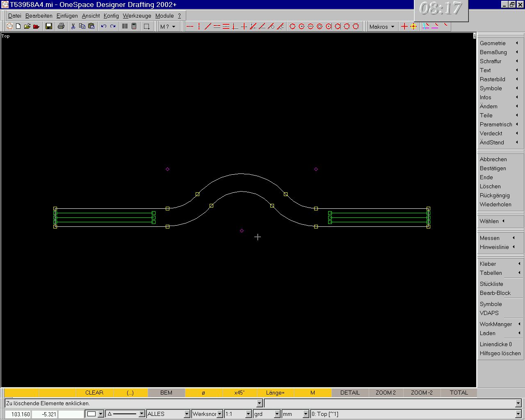Open the ALLES dropdown in status bar
This screenshot has width=525, height=420.
[187, 414]
